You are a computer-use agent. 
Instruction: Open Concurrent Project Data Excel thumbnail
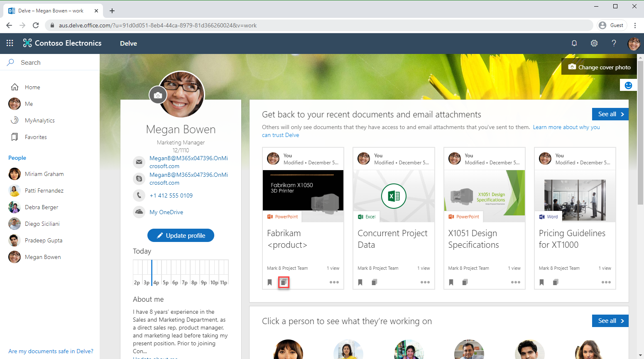394,196
